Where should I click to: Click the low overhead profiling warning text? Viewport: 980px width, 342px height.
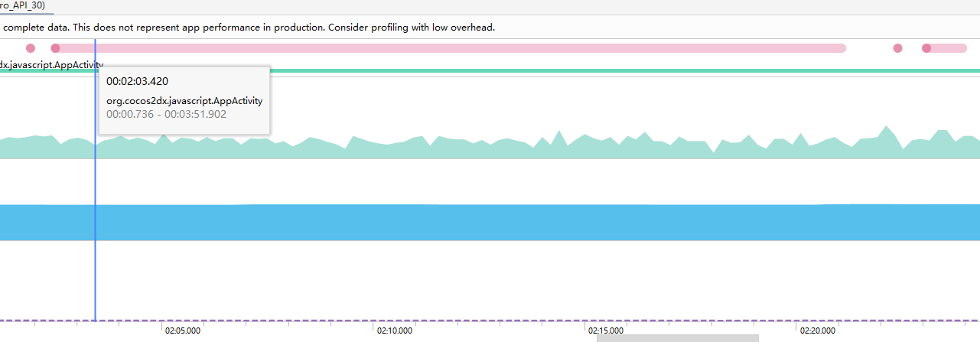(x=249, y=27)
